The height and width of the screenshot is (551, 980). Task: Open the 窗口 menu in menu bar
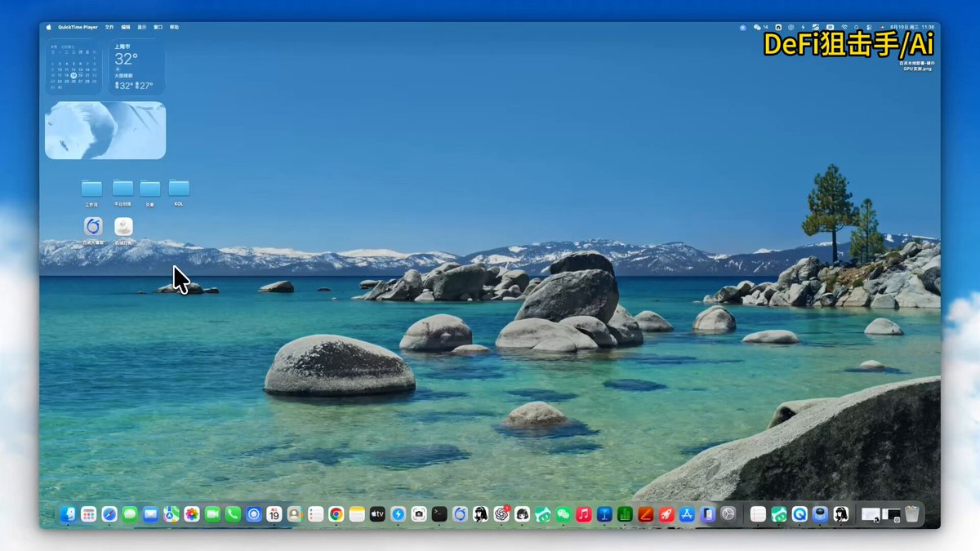158,27
